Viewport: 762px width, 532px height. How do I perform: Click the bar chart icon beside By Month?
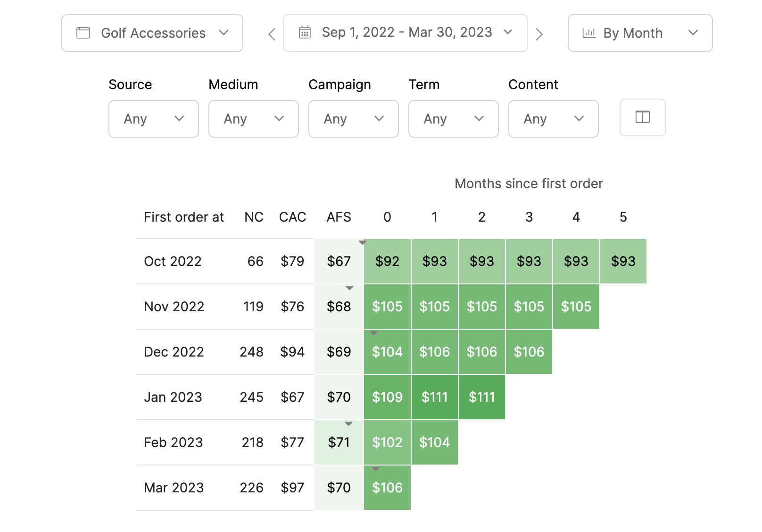[589, 33]
